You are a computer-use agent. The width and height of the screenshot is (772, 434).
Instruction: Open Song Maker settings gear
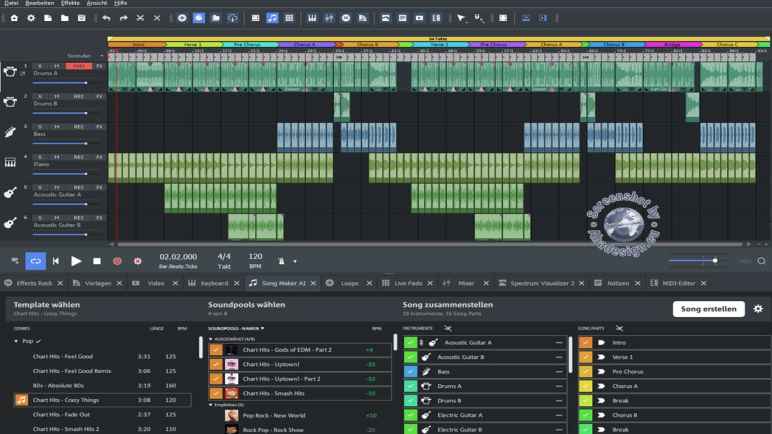pyautogui.click(x=758, y=309)
